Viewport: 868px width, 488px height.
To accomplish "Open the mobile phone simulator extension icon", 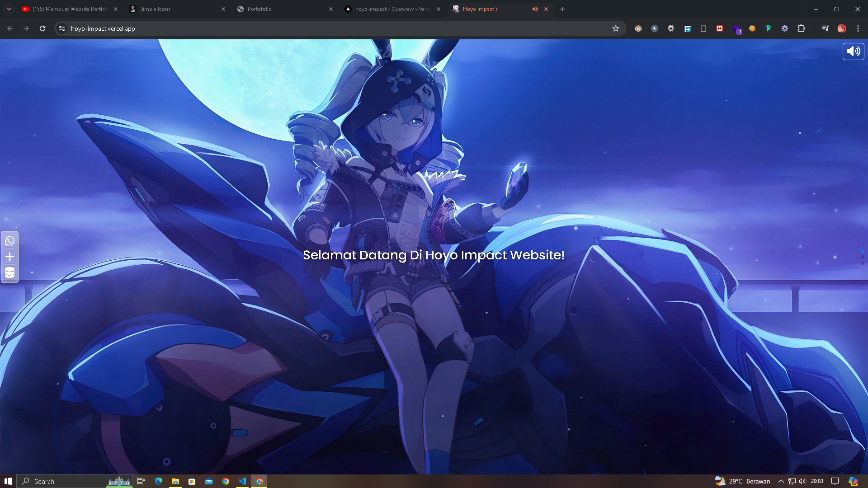I will 703,28.
